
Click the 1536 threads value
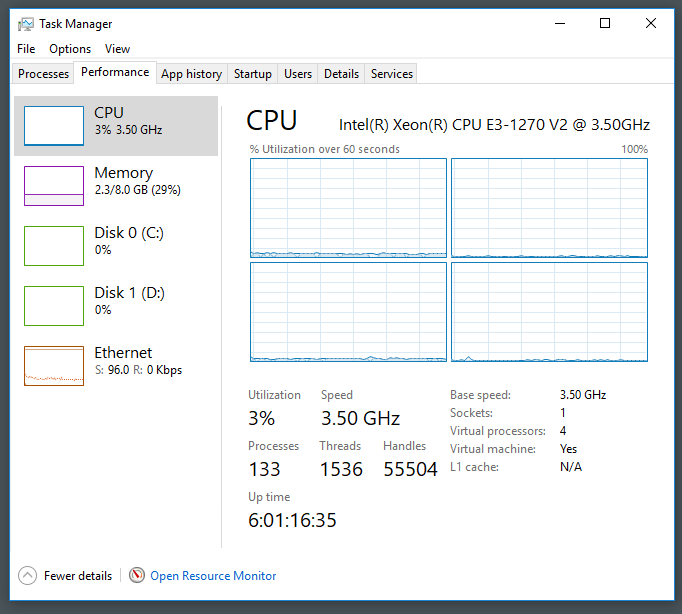pyautogui.click(x=341, y=469)
